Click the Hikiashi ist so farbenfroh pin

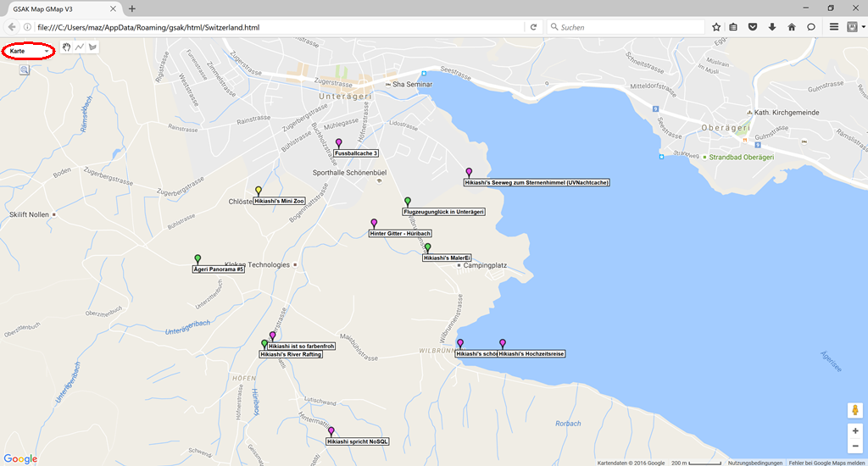272,336
